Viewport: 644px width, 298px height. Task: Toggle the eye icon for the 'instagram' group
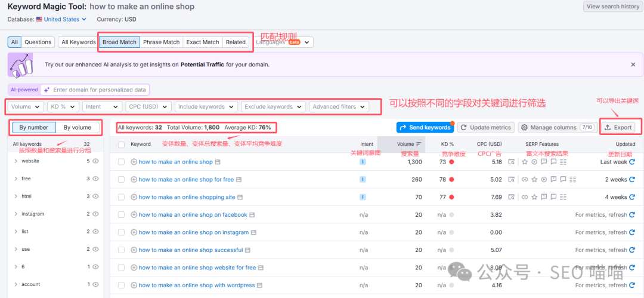pos(95,214)
